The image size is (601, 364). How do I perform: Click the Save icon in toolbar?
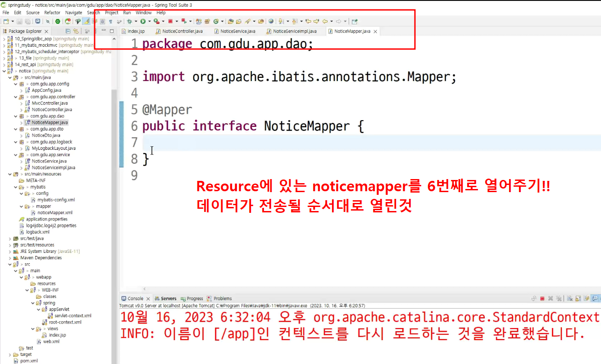coord(19,21)
